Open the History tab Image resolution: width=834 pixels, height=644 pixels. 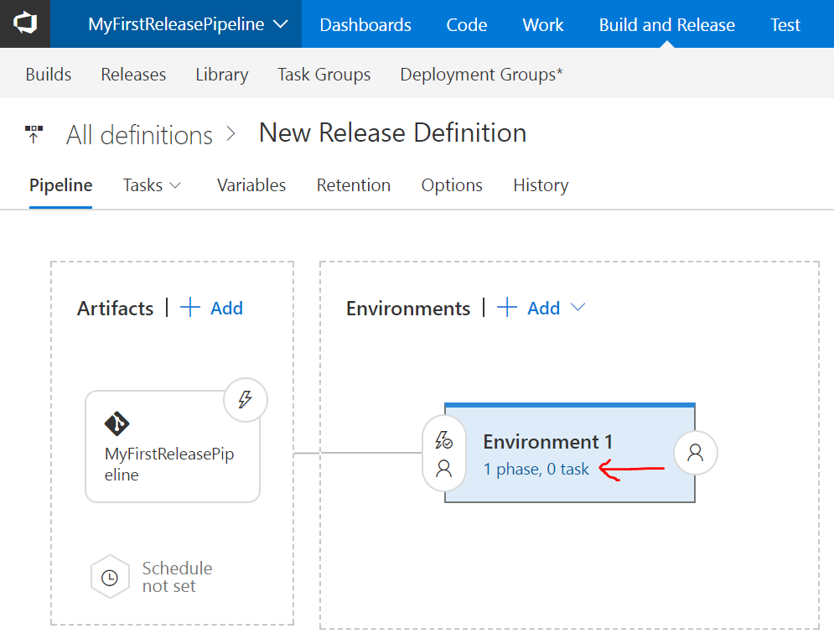pos(541,185)
